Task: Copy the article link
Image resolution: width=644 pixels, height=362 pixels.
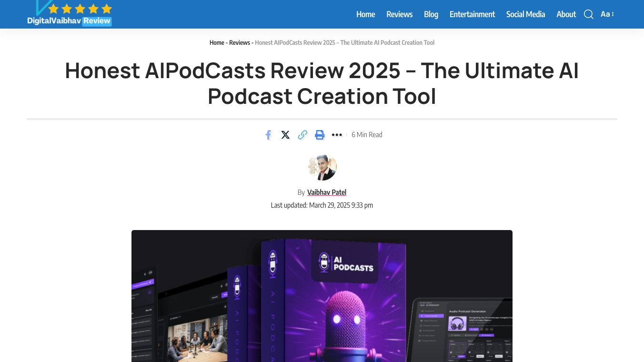Action: tap(302, 135)
